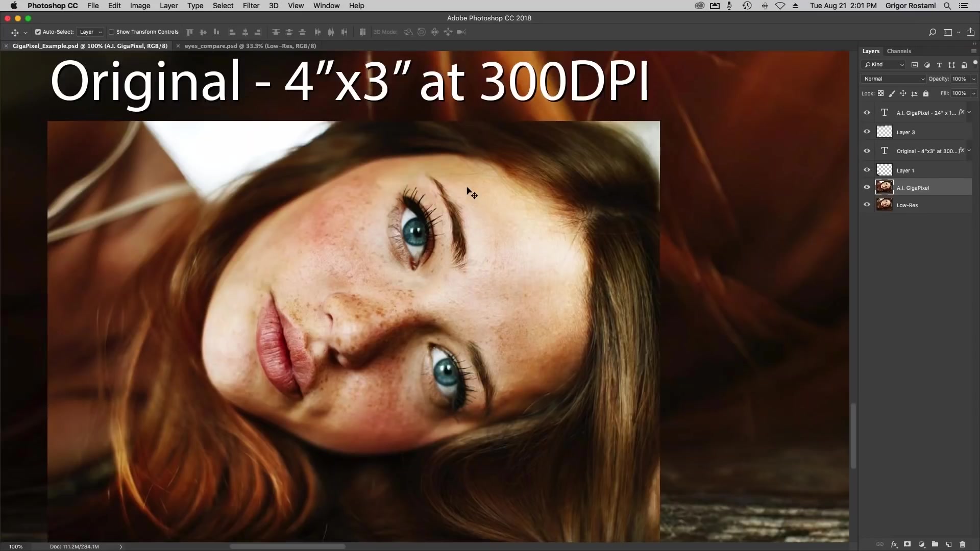Viewport: 980px width, 551px height.
Task: Open the Fill slider dropdown arrow
Action: (974, 93)
